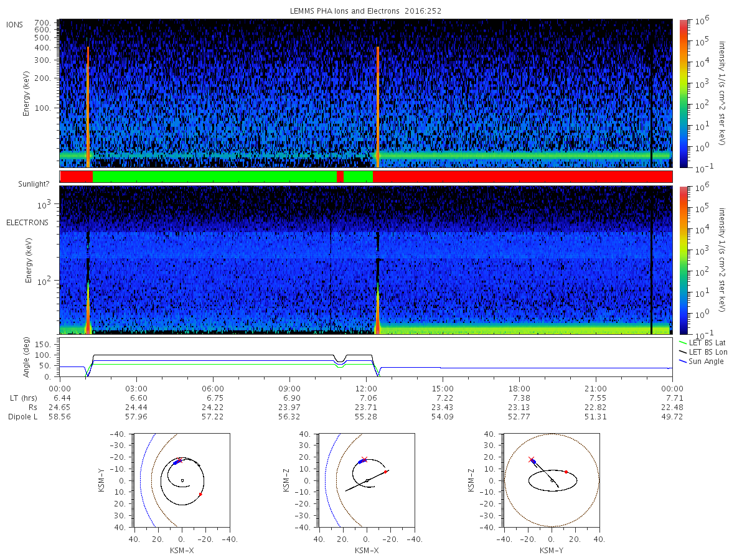This screenshot has width=747, height=560.
Task: Click the Dipole L value '55.28'
Action: point(366,417)
